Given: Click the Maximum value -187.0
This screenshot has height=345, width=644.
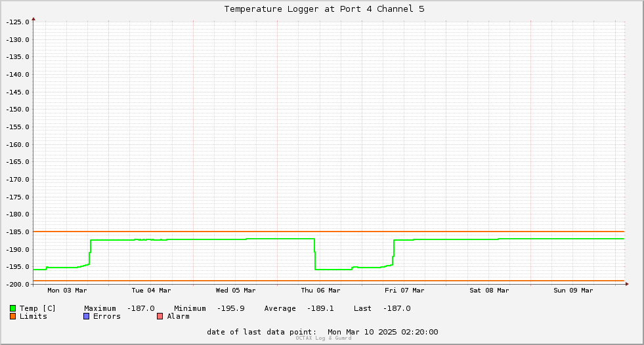Looking at the screenshot, I should 141,308.
